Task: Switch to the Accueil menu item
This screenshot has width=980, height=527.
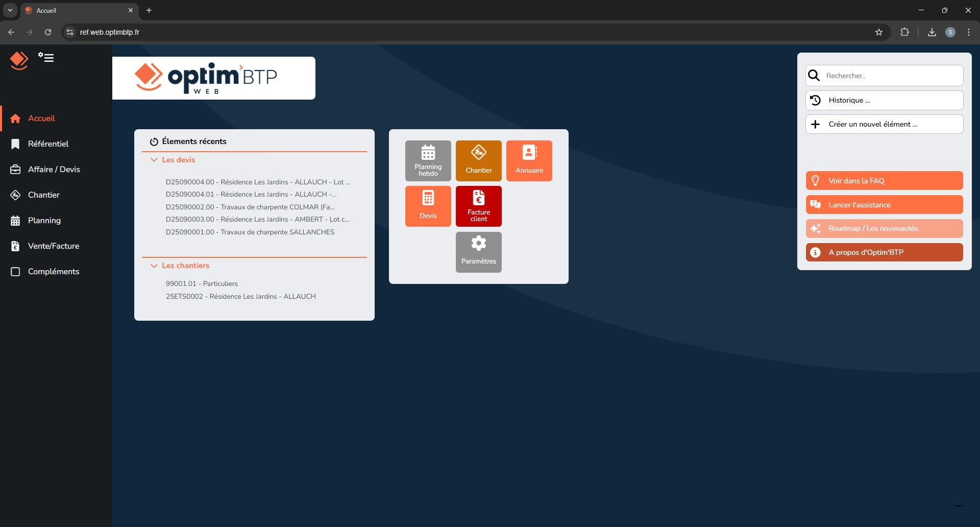Action: tap(41, 118)
